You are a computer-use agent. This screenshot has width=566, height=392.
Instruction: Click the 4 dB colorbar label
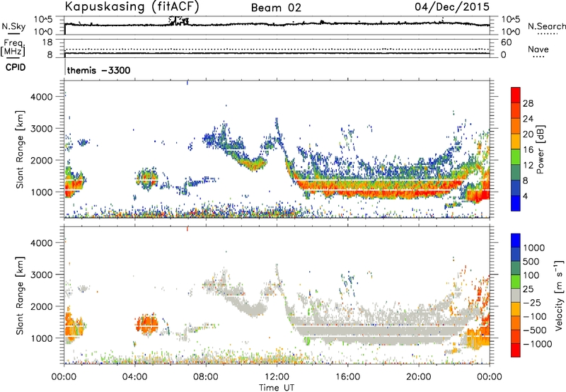(525, 196)
